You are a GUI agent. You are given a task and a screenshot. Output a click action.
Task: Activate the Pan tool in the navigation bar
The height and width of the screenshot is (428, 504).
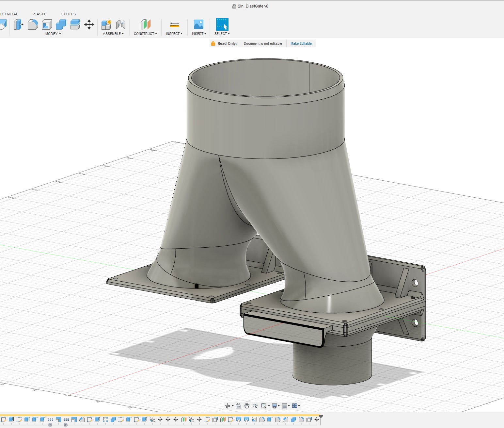pos(247,406)
